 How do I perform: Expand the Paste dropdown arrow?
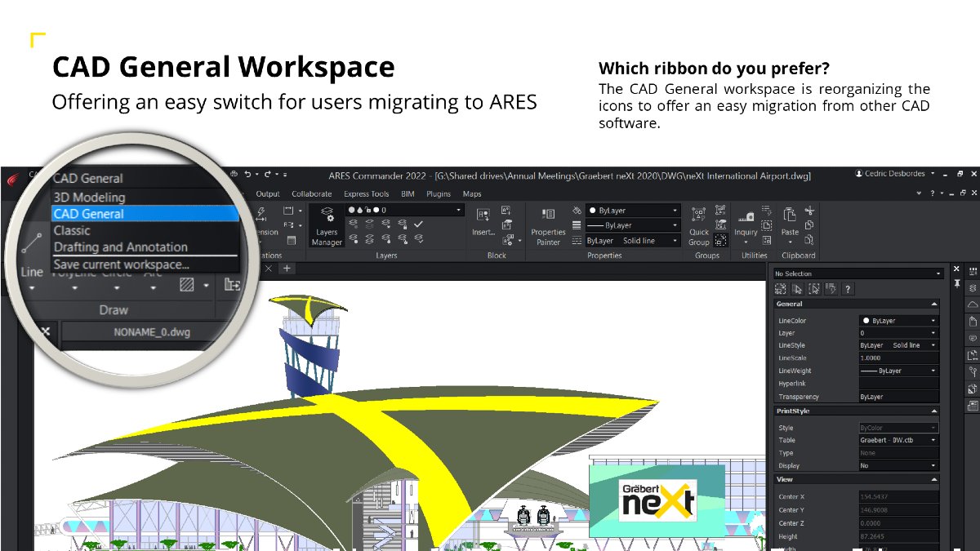(x=790, y=242)
